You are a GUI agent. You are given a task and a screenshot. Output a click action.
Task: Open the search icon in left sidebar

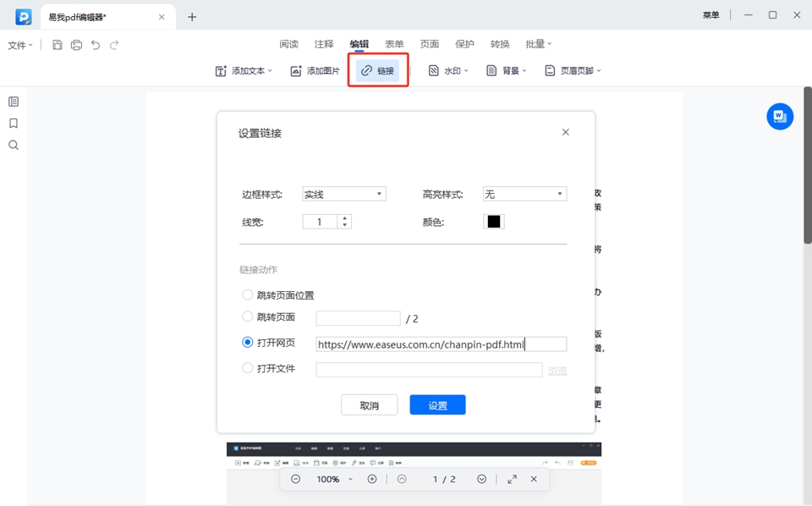14,145
